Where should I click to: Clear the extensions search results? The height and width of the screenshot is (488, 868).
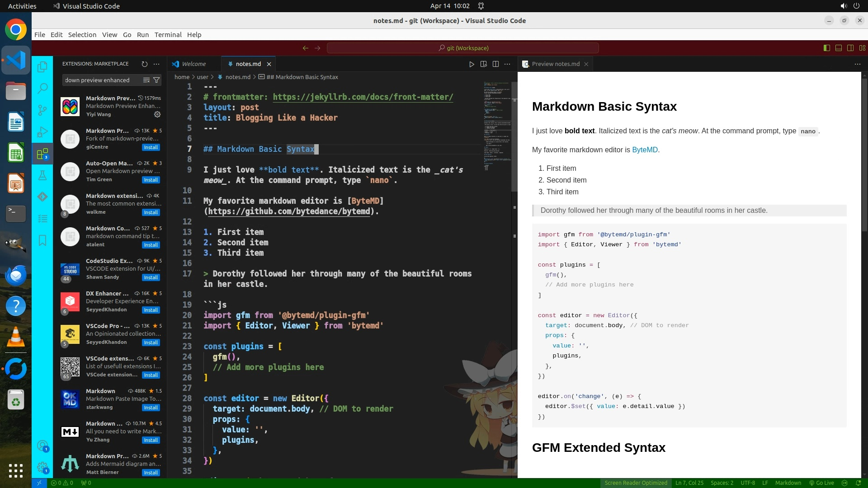click(x=146, y=80)
